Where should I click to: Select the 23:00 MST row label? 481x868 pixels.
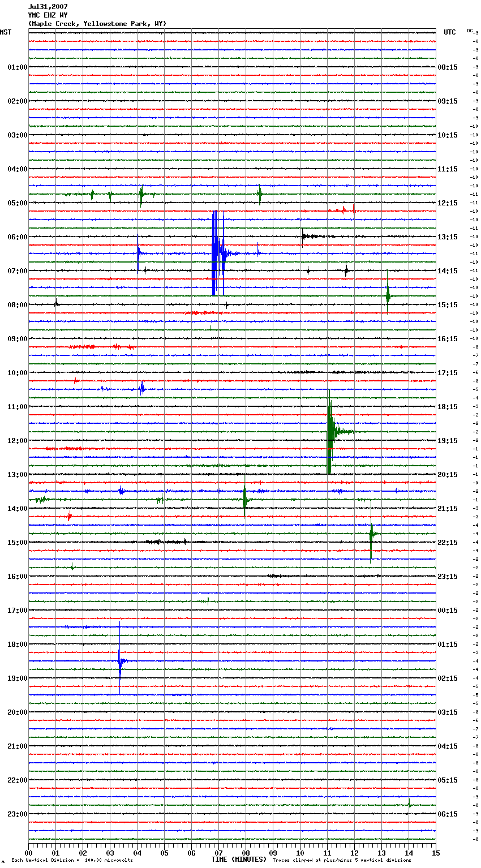[18, 814]
